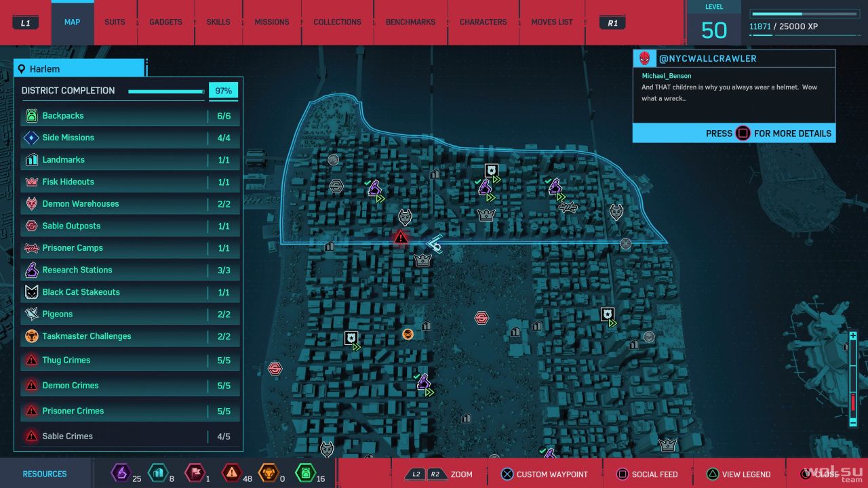Image resolution: width=868 pixels, height=488 pixels.
Task: Click the R1 next-tab button
Action: tap(613, 22)
